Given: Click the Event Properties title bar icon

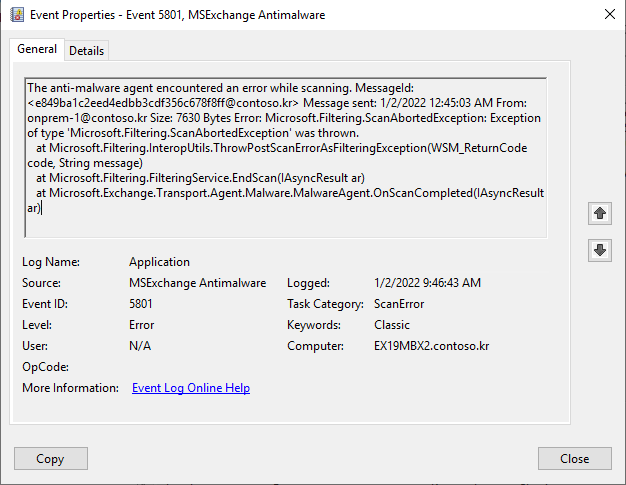Looking at the screenshot, I should [x=17, y=15].
